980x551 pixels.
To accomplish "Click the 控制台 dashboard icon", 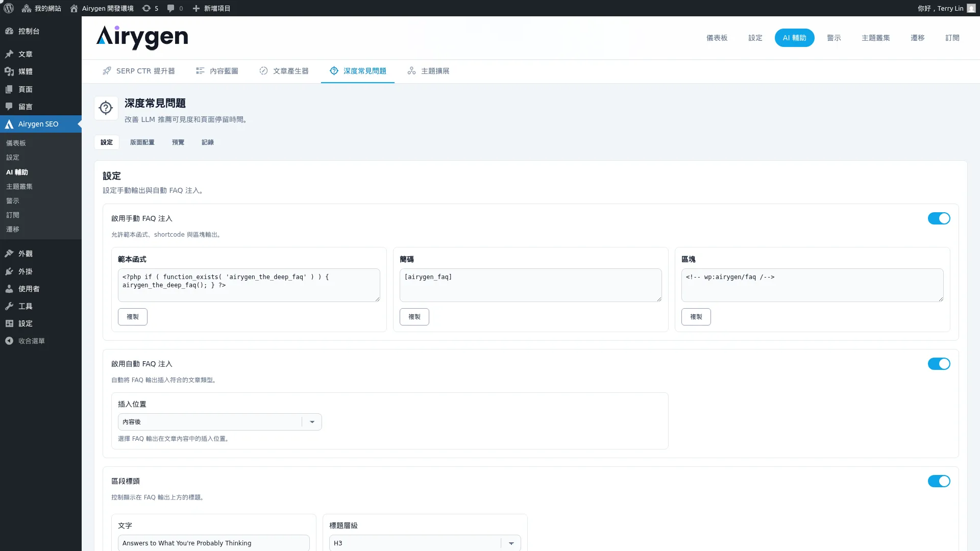I will [9, 31].
